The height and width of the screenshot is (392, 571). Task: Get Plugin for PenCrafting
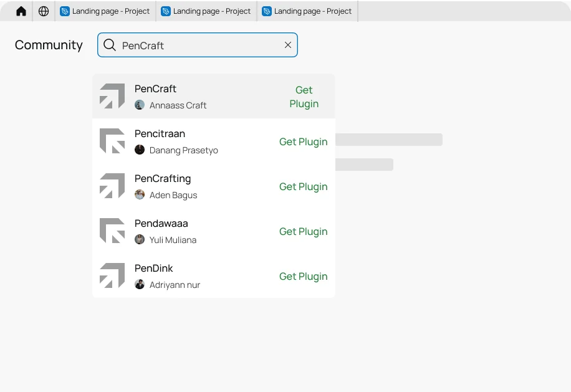pyautogui.click(x=303, y=186)
